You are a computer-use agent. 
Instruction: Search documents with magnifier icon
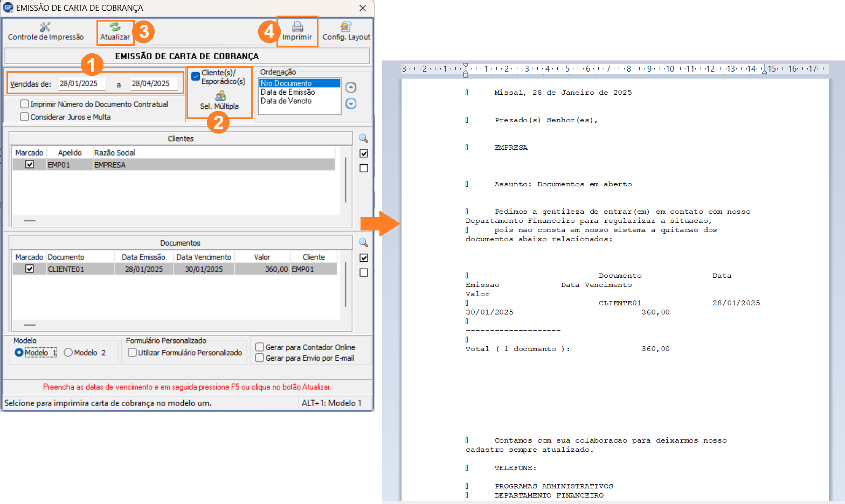[363, 243]
